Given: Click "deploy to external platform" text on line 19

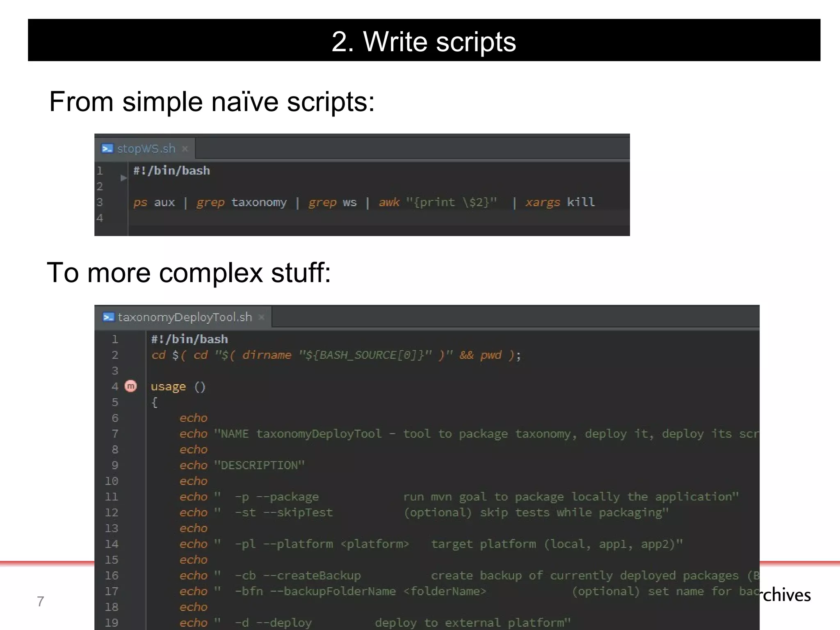Looking at the screenshot, I should coord(469,623).
